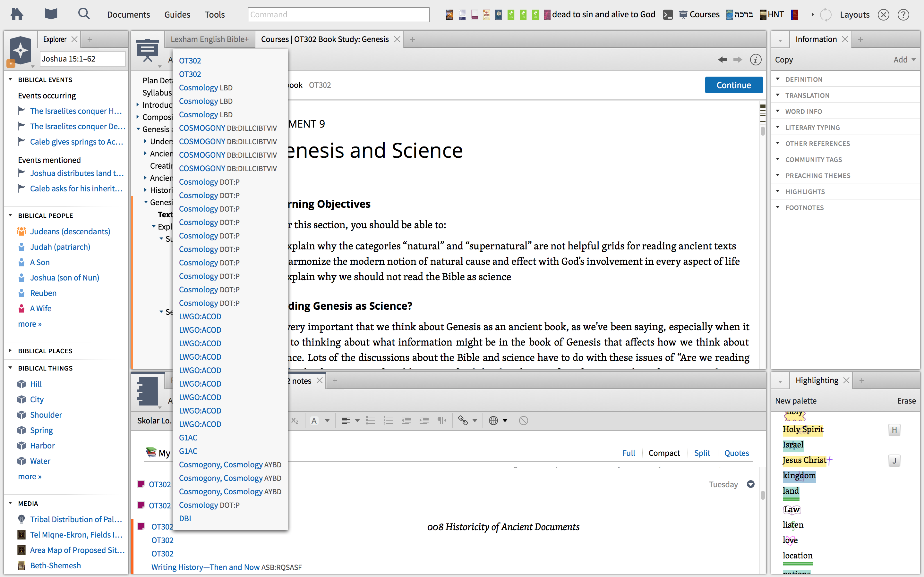
Task: Open the Guides menu
Action: [177, 14]
